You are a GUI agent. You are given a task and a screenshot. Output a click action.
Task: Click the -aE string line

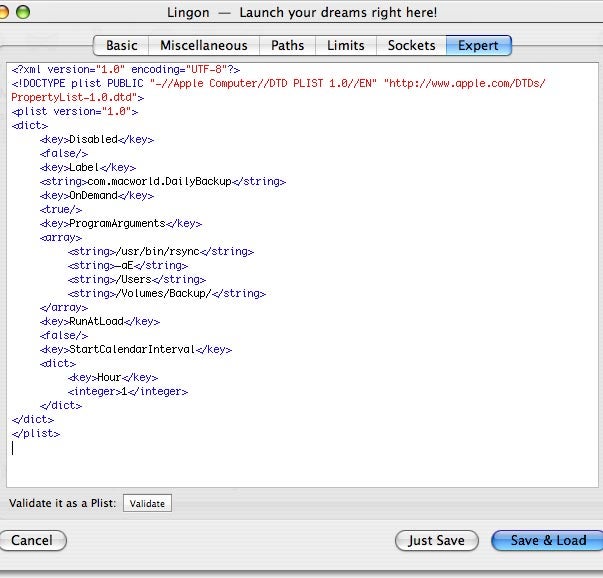(128, 266)
